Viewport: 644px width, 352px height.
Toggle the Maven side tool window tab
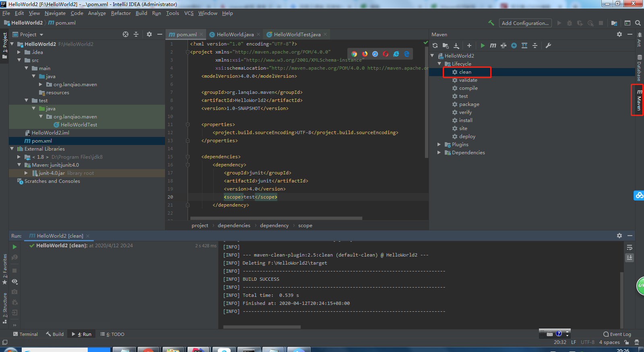click(639, 100)
